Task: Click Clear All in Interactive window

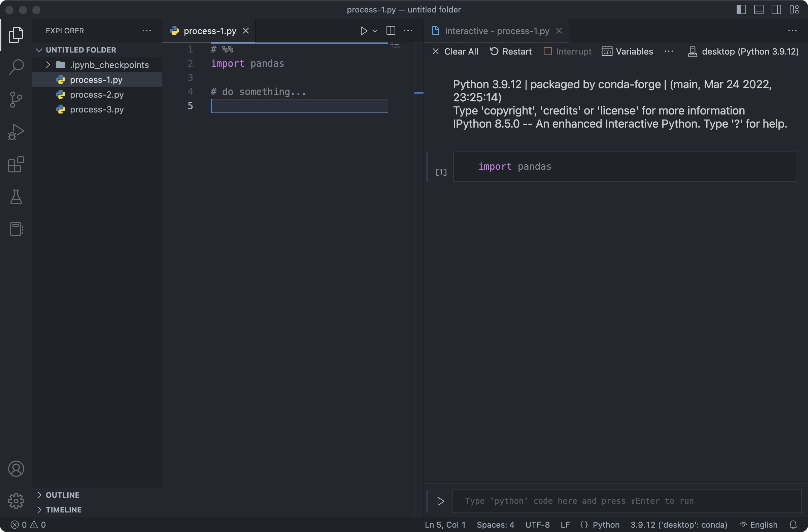Action: pos(455,51)
